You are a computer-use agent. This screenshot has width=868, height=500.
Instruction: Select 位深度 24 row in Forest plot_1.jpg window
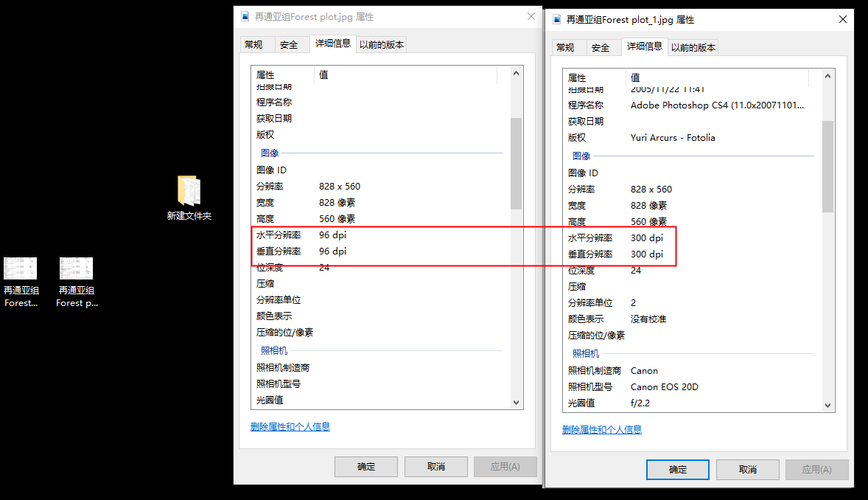pyautogui.click(x=693, y=271)
